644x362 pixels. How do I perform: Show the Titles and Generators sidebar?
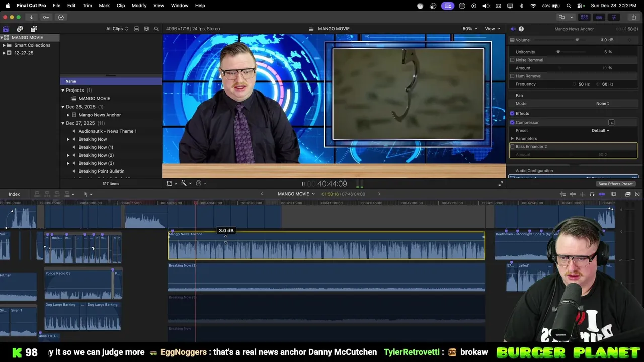point(34,29)
